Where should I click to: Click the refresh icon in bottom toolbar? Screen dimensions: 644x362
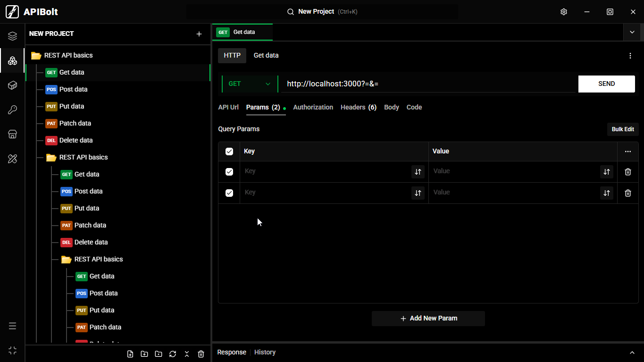point(173,354)
